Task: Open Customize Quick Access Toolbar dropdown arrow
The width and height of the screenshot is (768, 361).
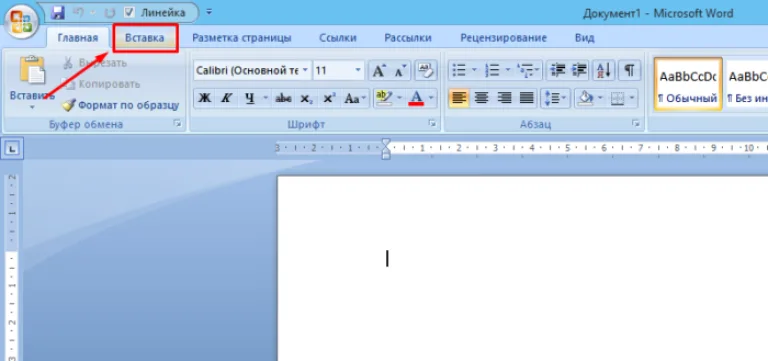Action: click(209, 12)
